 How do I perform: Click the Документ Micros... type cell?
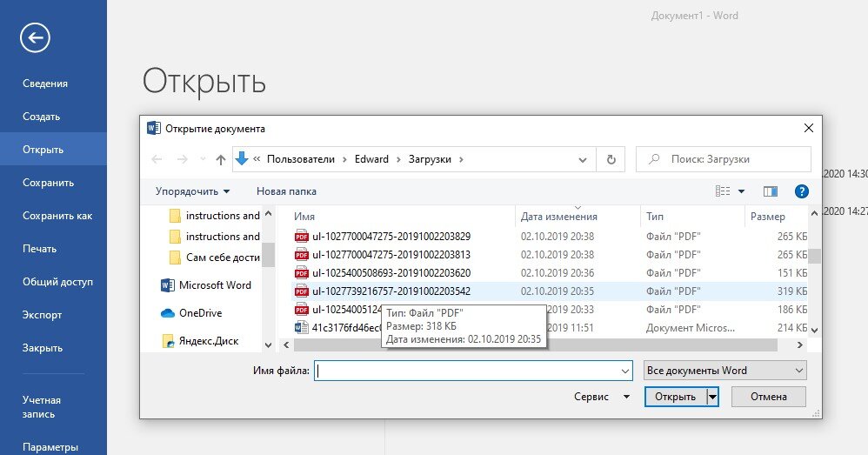(691, 328)
